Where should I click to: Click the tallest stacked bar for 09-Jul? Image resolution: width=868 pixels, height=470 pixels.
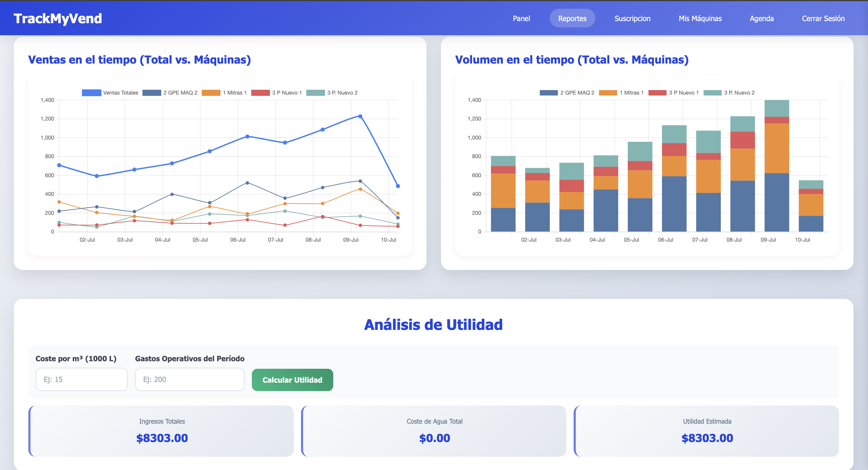pyautogui.click(x=777, y=166)
